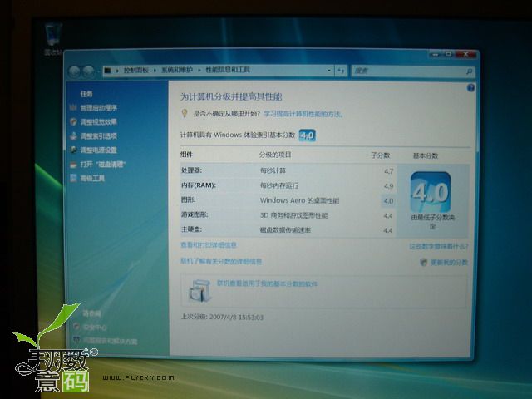532x399 pixels.
Task: Open the 联机了解有关分数的详细信息 link
Action: coord(221,262)
